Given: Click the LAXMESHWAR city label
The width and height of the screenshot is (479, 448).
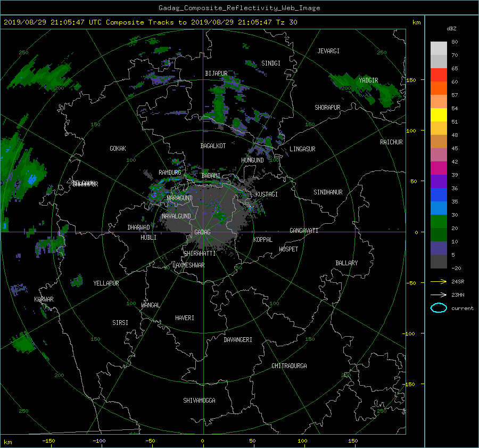Looking at the screenshot, I should pos(188,265).
